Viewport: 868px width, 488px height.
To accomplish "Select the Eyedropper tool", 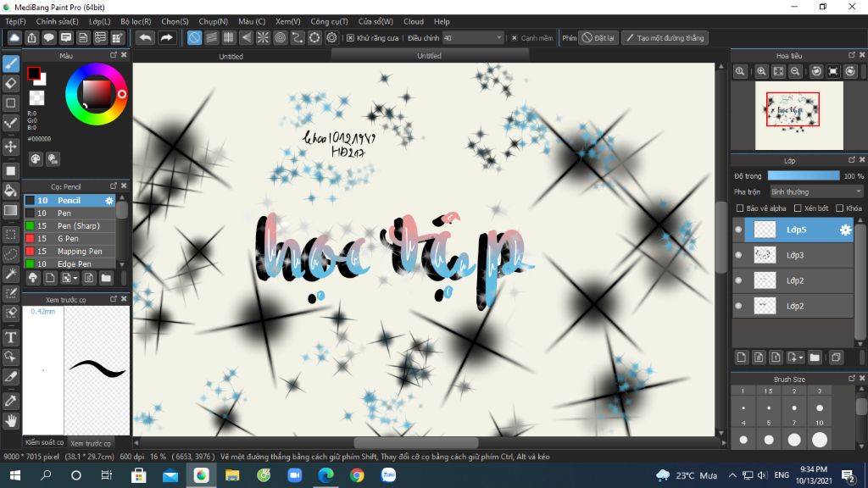I will pos(10,401).
